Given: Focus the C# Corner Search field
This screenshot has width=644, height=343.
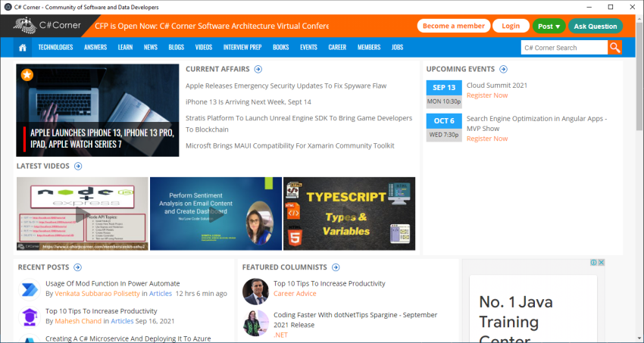Looking at the screenshot, I should 564,48.
